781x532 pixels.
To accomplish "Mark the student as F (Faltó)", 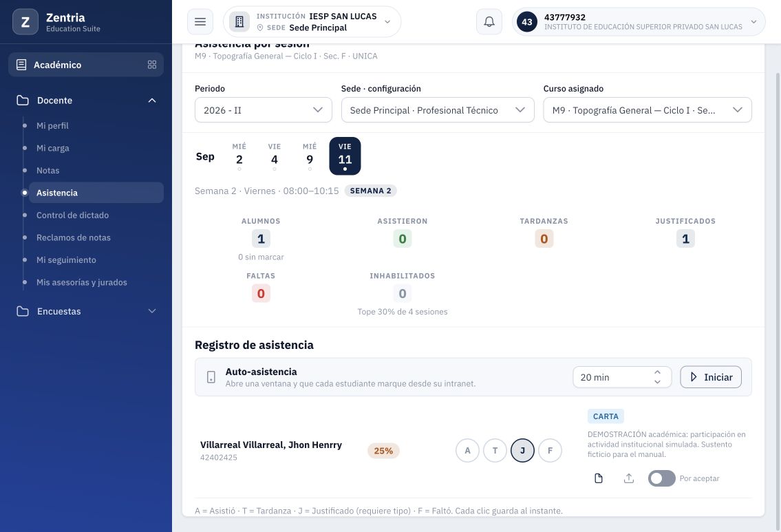I will tap(550, 450).
